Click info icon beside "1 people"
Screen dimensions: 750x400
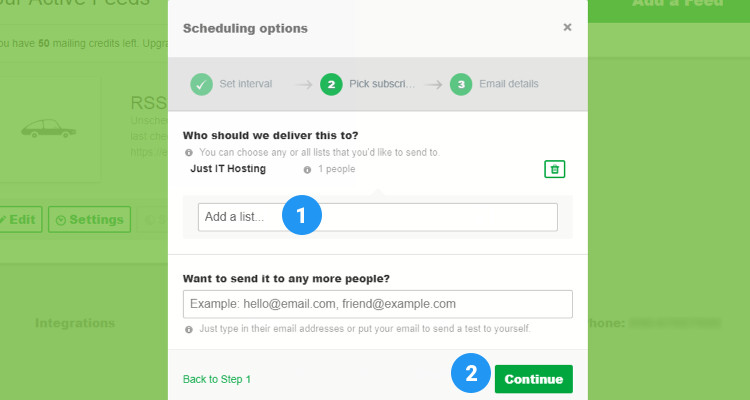[307, 170]
